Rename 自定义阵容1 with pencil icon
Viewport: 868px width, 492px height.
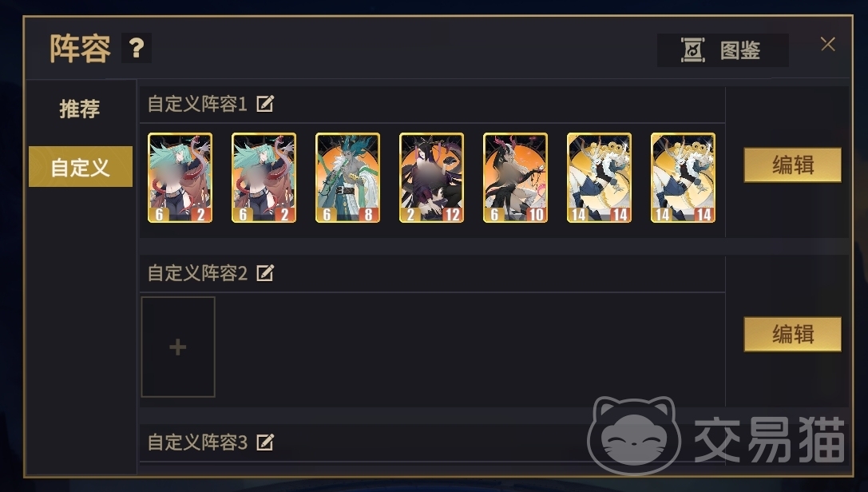[265, 104]
